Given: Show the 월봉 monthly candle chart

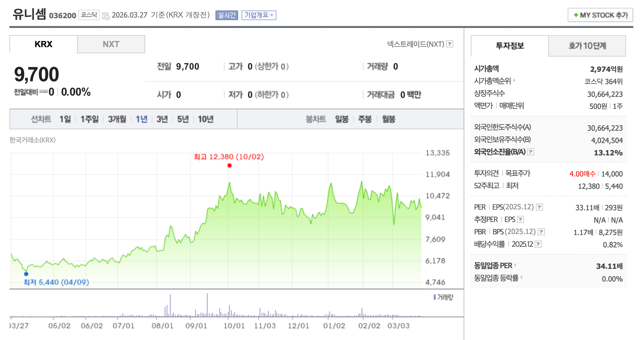Looking at the screenshot, I should click(389, 119).
